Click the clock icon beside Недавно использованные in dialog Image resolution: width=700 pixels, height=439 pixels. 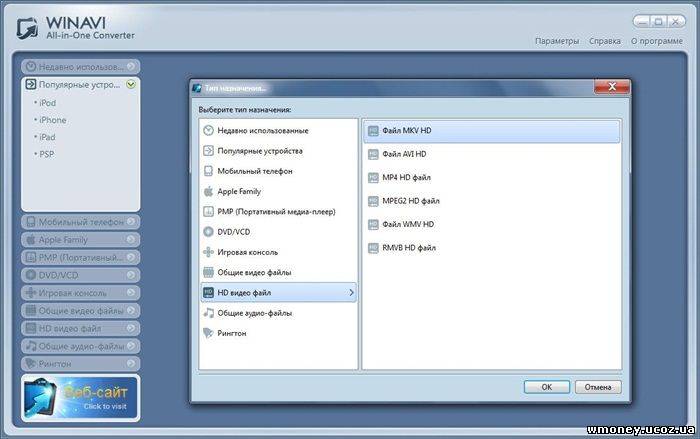[x=208, y=130]
